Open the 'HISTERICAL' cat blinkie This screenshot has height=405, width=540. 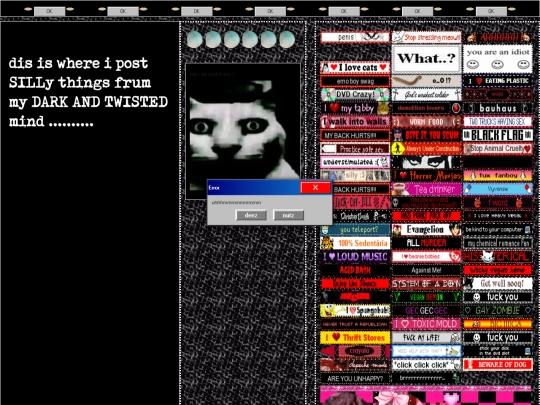click(x=498, y=257)
